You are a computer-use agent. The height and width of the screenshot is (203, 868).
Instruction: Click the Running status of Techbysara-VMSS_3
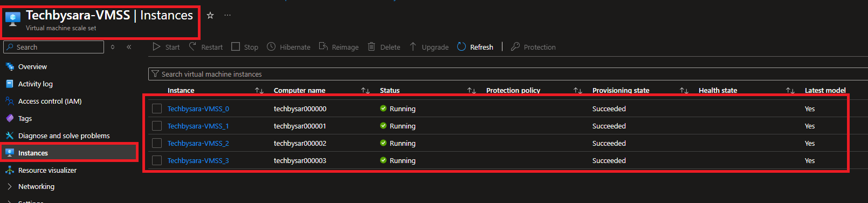(398, 160)
